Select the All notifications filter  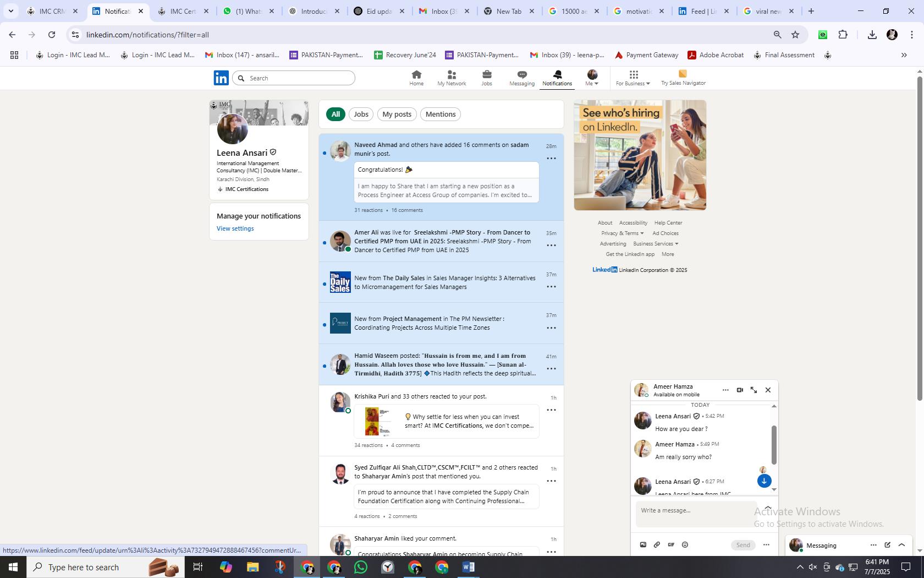point(335,114)
